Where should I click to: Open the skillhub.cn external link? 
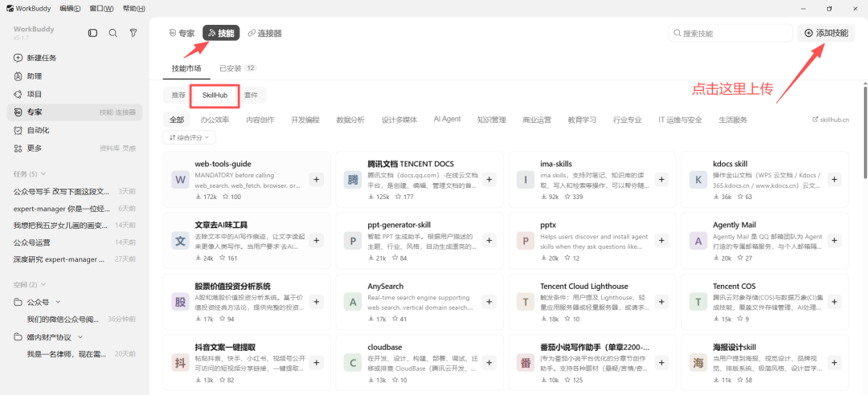coord(830,120)
